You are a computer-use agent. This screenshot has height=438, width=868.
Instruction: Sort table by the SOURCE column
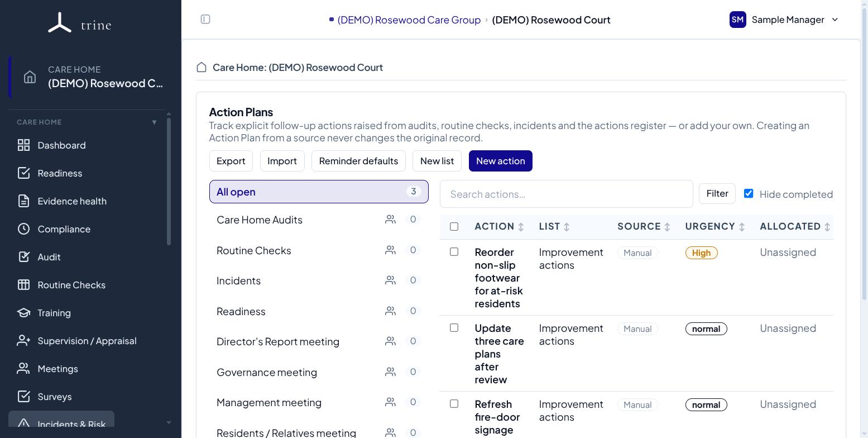click(644, 226)
